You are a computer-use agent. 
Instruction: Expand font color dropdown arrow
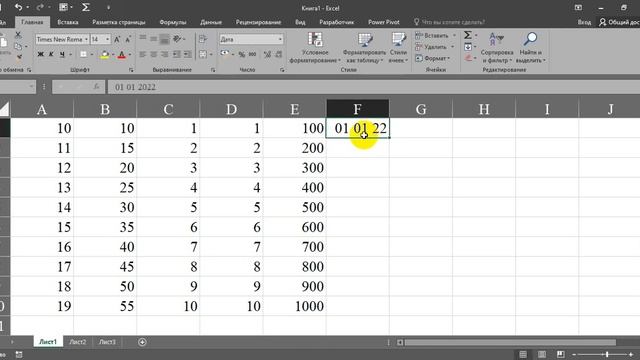130,54
